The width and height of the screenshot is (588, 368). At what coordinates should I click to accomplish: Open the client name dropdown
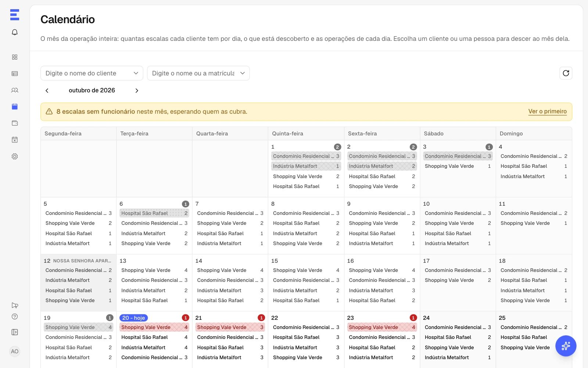pyautogui.click(x=92, y=73)
